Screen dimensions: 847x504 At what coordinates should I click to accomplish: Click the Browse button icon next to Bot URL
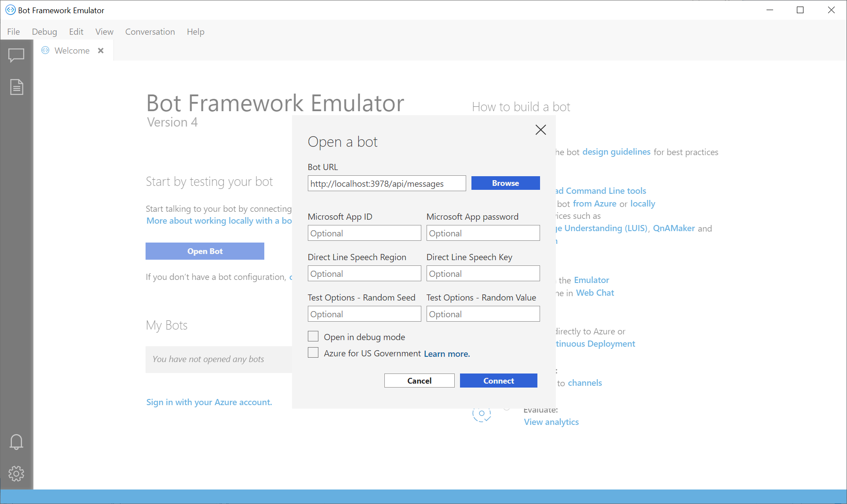click(x=505, y=183)
